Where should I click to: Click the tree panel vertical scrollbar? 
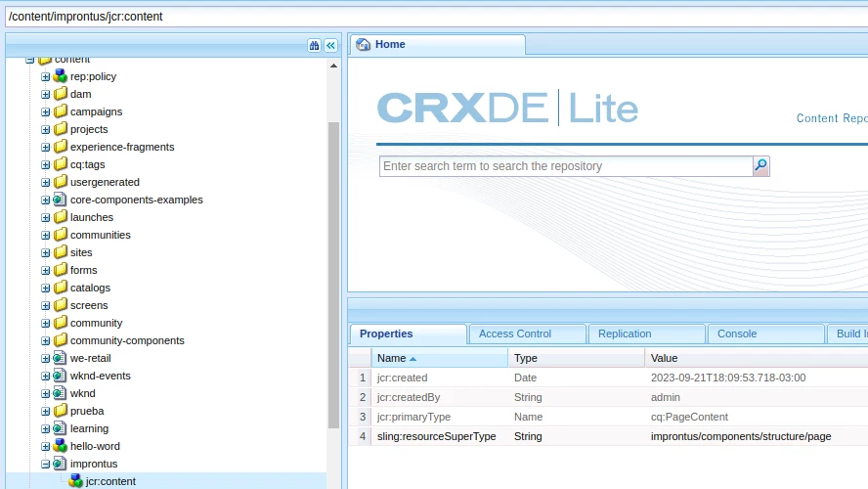coord(333,275)
